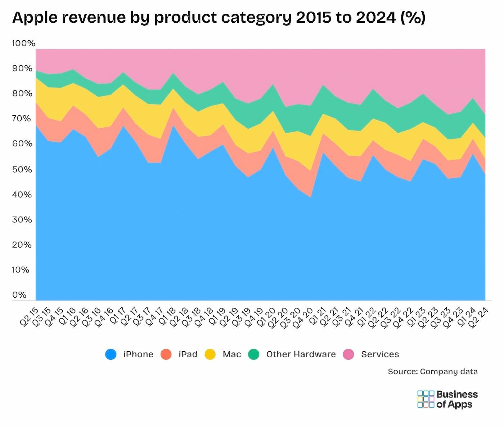
Task: Click the Business of Apps logo icon
Action: pyautogui.click(x=426, y=399)
